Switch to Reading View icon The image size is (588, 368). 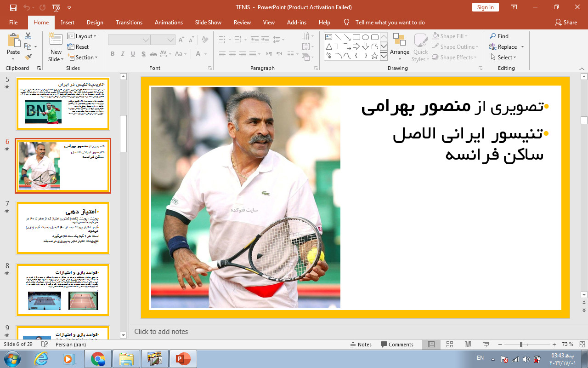point(468,345)
